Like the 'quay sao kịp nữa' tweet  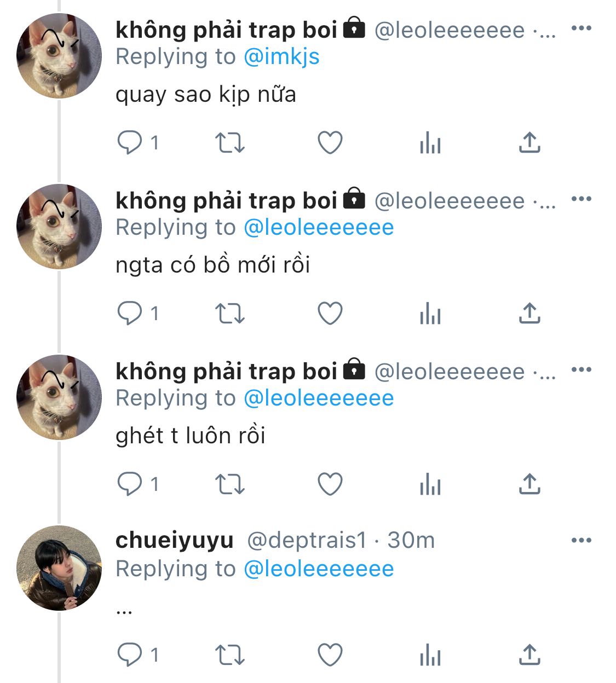[x=330, y=143]
